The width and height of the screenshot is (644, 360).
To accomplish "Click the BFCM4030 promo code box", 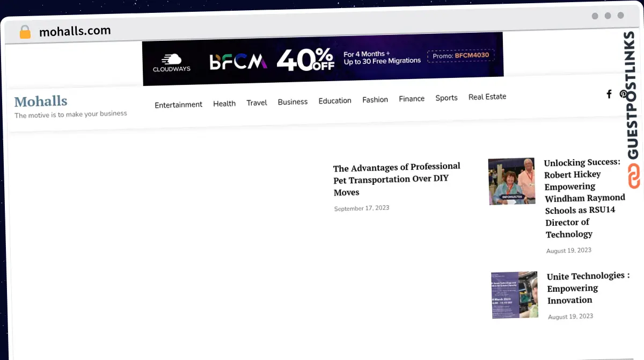I will (x=461, y=55).
